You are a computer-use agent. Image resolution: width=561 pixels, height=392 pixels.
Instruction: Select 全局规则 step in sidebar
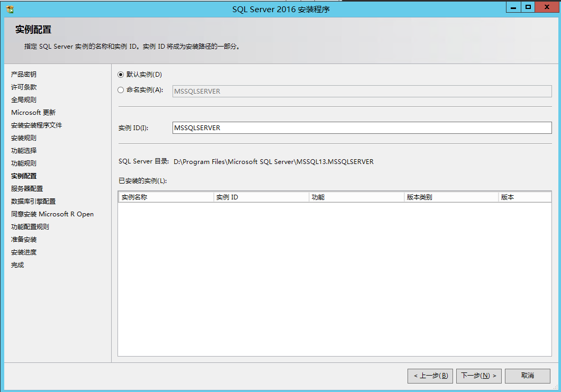pyautogui.click(x=24, y=100)
